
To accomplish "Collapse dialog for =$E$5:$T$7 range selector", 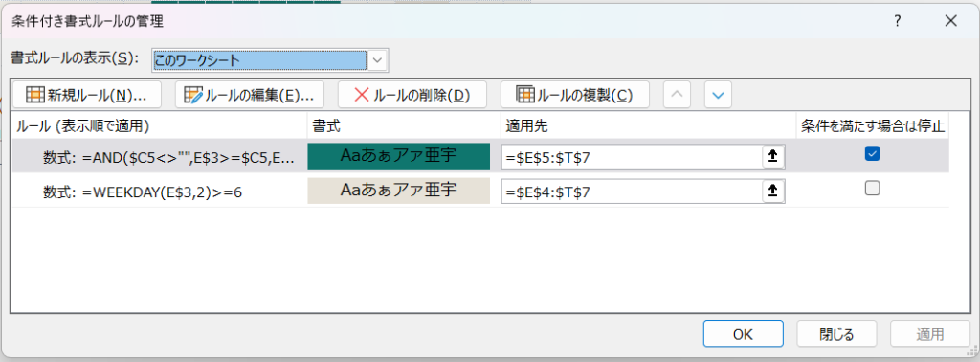I will click(x=773, y=157).
